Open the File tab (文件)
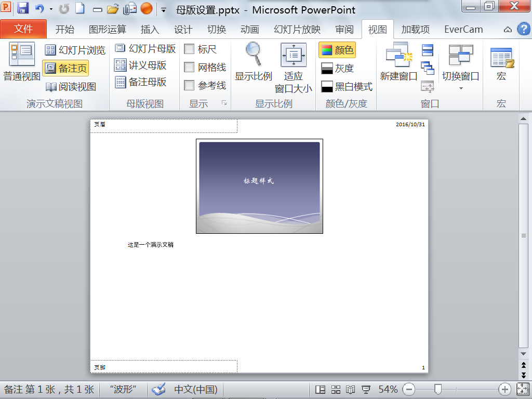This screenshot has width=532, height=399. (23, 29)
